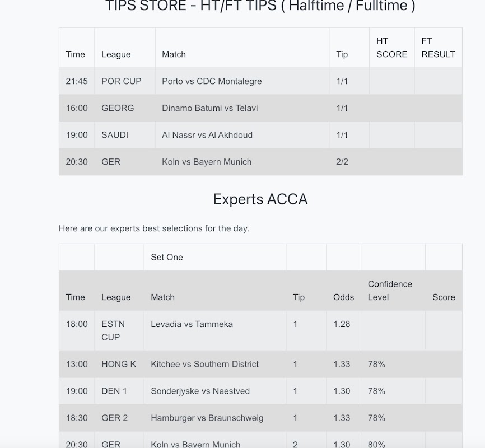This screenshot has height=448, width=485.
Task: Click odds 1.28 for Levadia match
Action: click(x=342, y=324)
